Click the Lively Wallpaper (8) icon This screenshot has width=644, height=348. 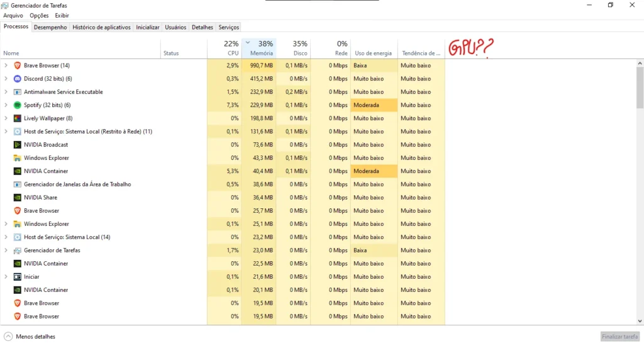coord(17,118)
